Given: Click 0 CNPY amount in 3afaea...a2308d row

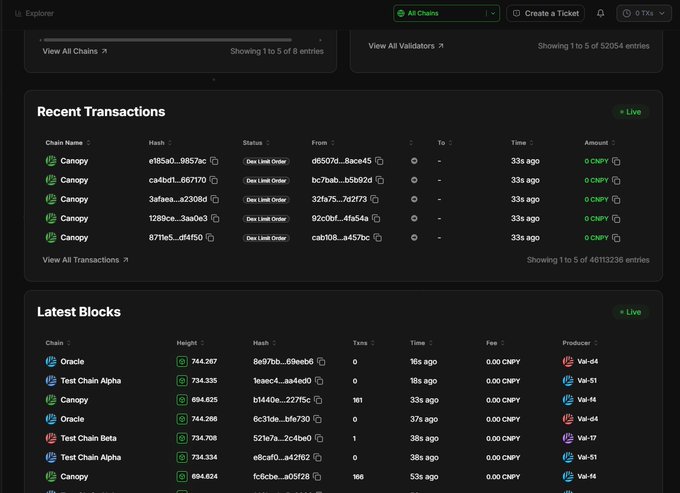Looking at the screenshot, I should [596, 199].
